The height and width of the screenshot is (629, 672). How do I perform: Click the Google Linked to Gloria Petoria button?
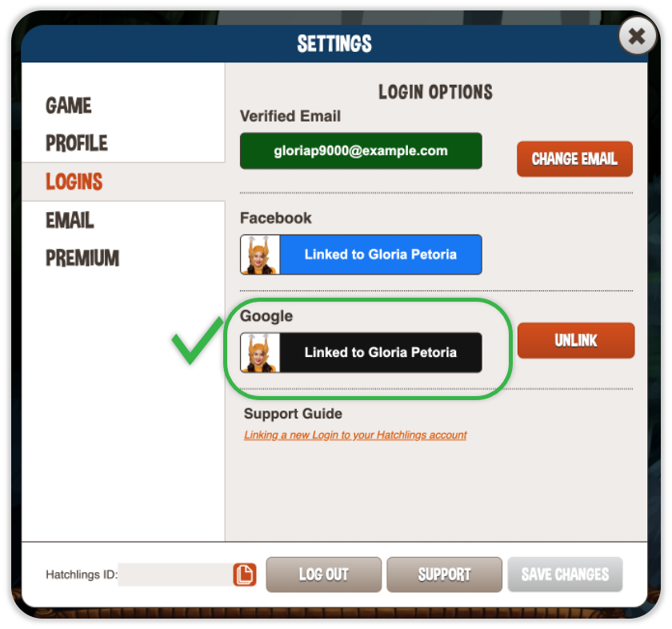pos(361,352)
